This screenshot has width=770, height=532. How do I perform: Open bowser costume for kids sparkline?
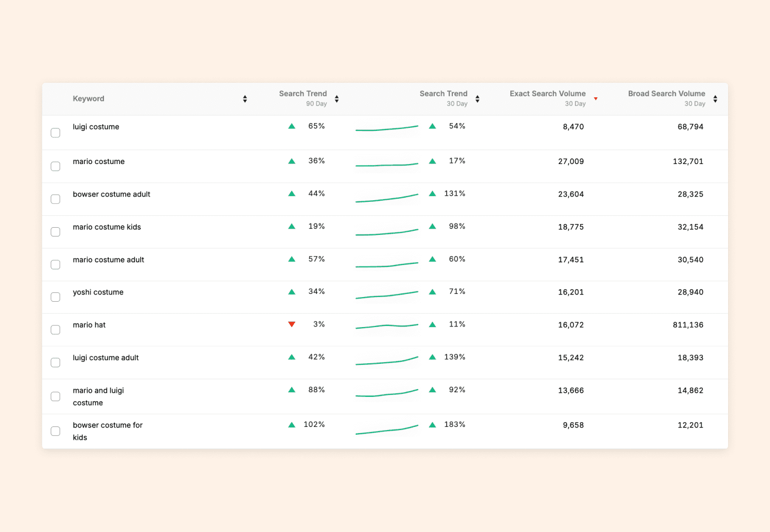[387, 430]
